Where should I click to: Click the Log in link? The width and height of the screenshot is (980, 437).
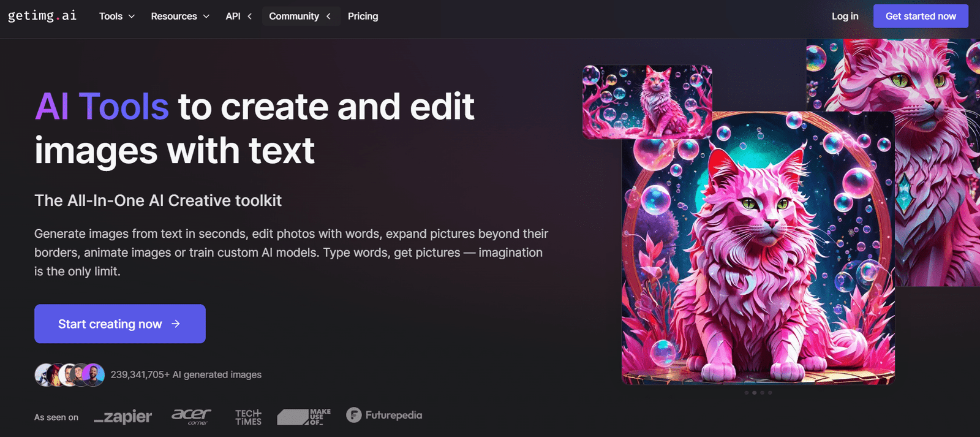845,16
